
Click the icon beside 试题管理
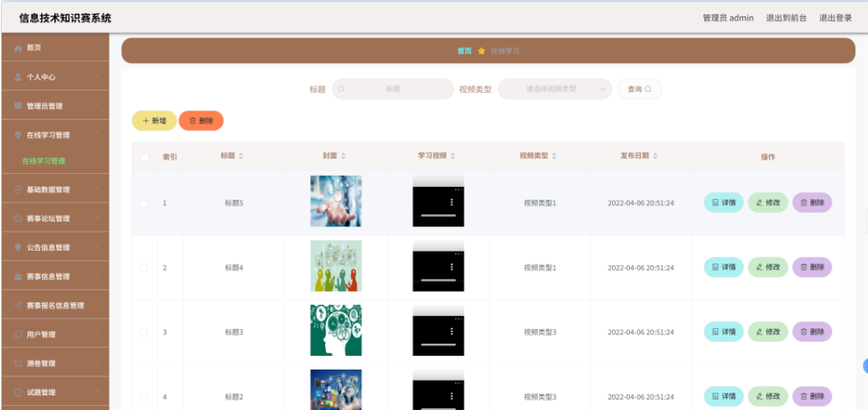(18, 392)
